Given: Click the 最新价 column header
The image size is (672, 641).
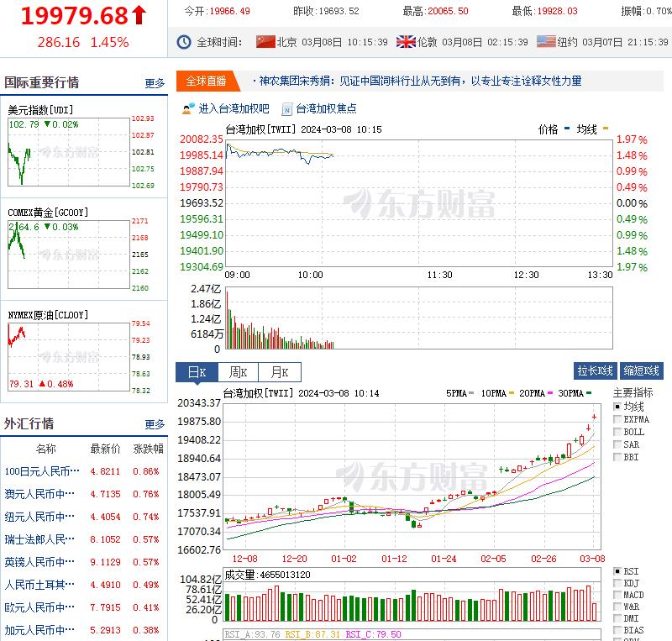Looking at the screenshot, I should pos(105,449).
